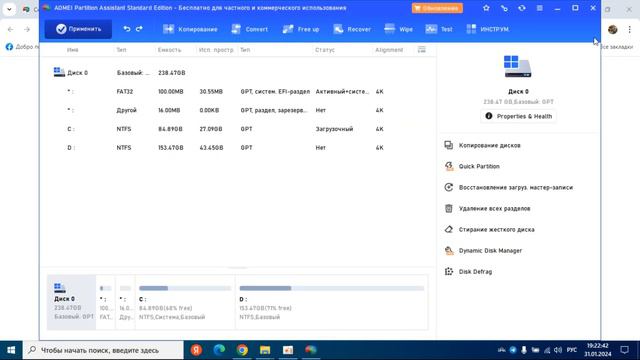The width and height of the screenshot is (640, 360).
Task: Open the Convert toolbar tool
Action: 249,29
